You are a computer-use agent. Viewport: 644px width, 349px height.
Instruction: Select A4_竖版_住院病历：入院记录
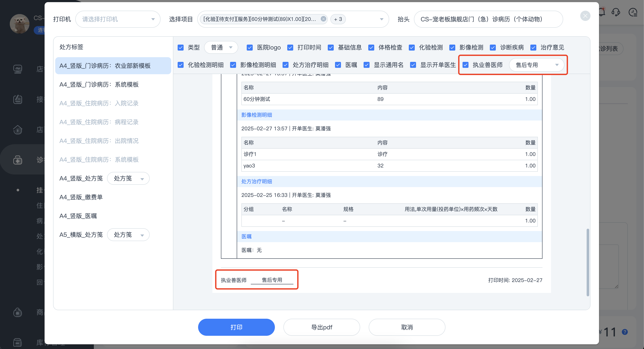[99, 103]
